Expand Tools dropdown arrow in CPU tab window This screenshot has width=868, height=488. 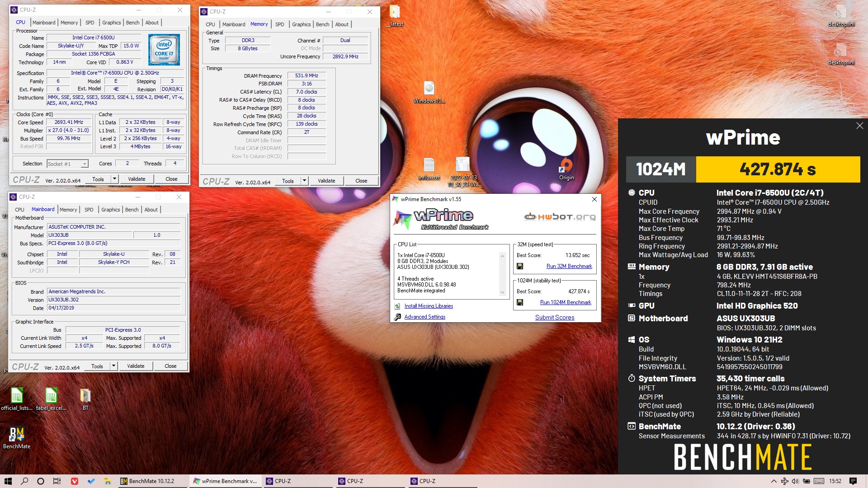114,179
